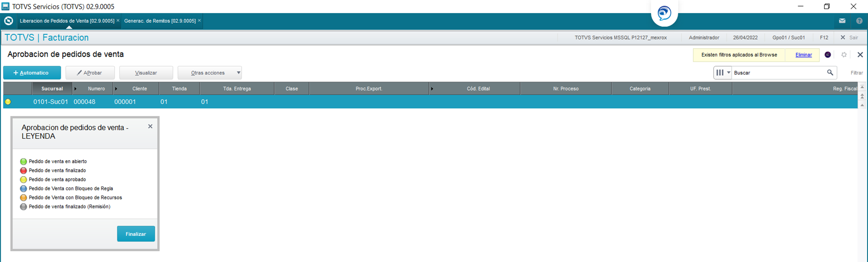Screen dimensions: 868x262
Task: Open the browse settings gear icon
Action: (x=844, y=55)
